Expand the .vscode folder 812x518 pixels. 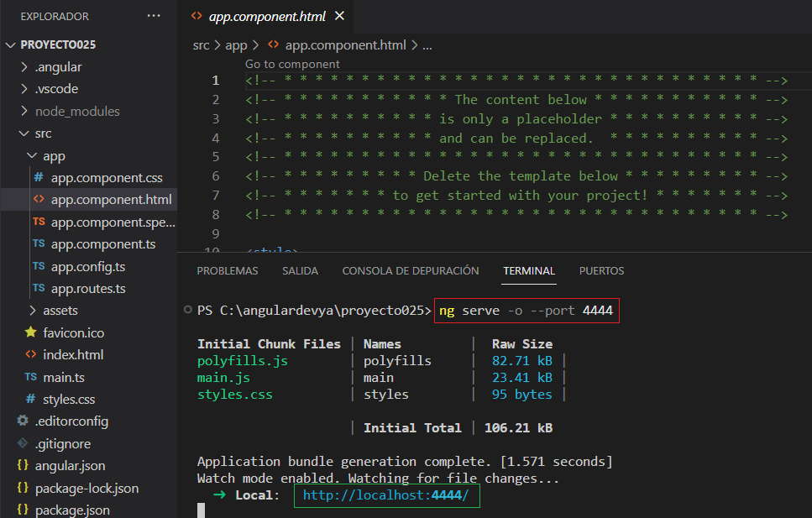pos(24,89)
